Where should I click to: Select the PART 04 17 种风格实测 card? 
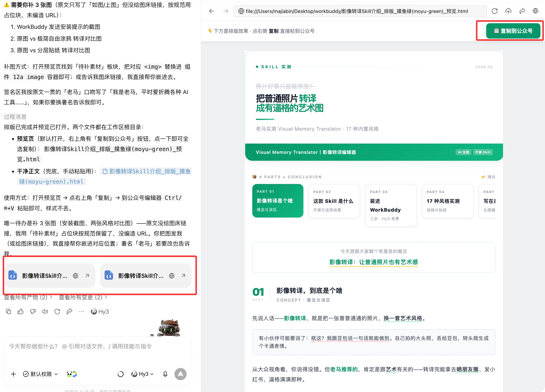[x=447, y=201]
